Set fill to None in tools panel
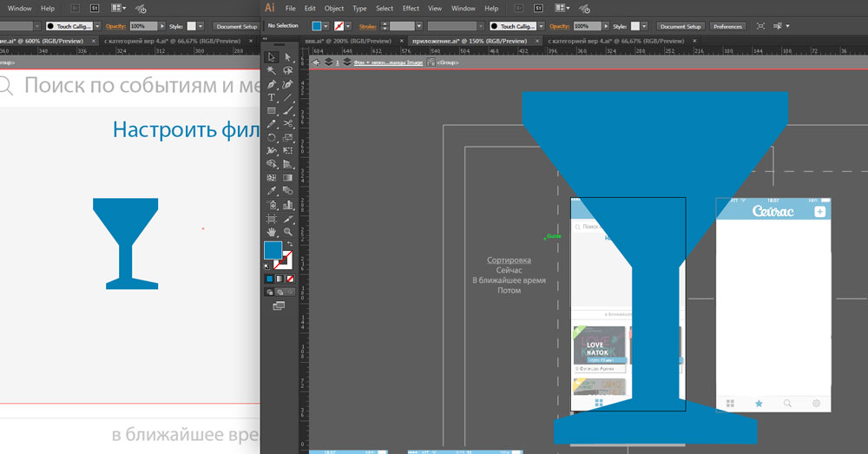This screenshot has width=868, height=454. [290, 279]
